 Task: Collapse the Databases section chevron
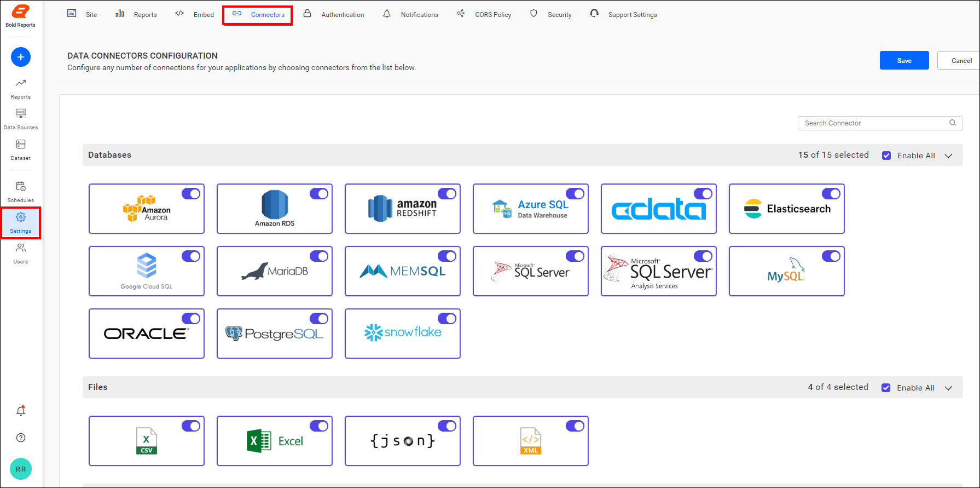pyautogui.click(x=949, y=156)
